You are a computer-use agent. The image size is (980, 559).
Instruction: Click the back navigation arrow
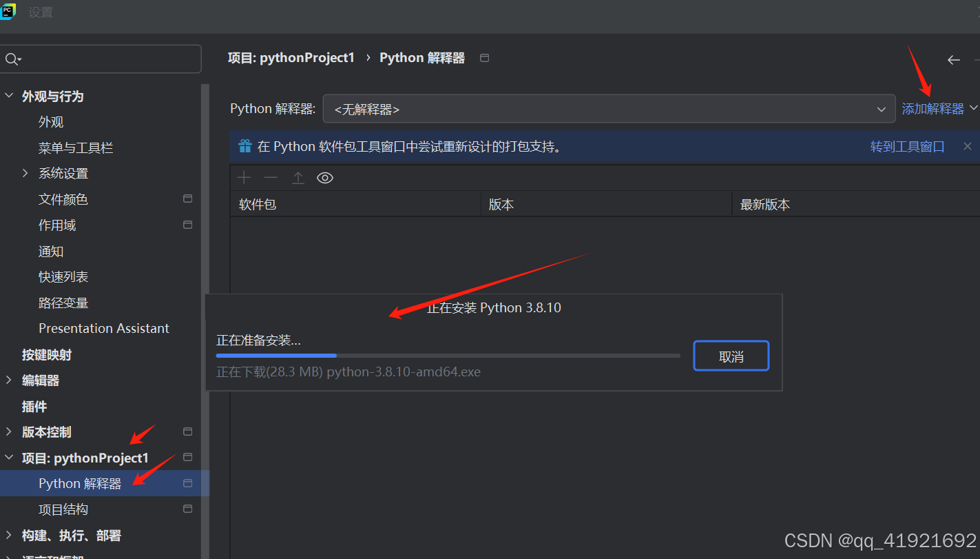tap(954, 60)
